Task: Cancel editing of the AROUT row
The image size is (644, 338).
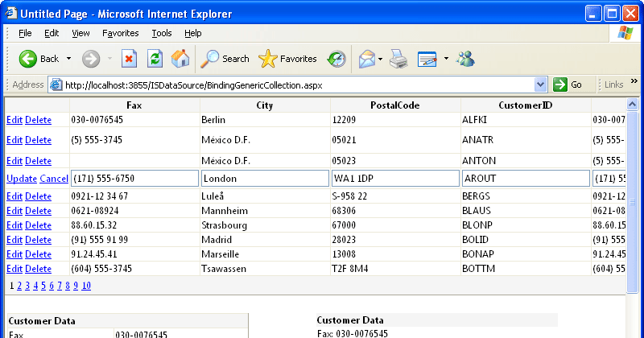Action: click(x=54, y=179)
